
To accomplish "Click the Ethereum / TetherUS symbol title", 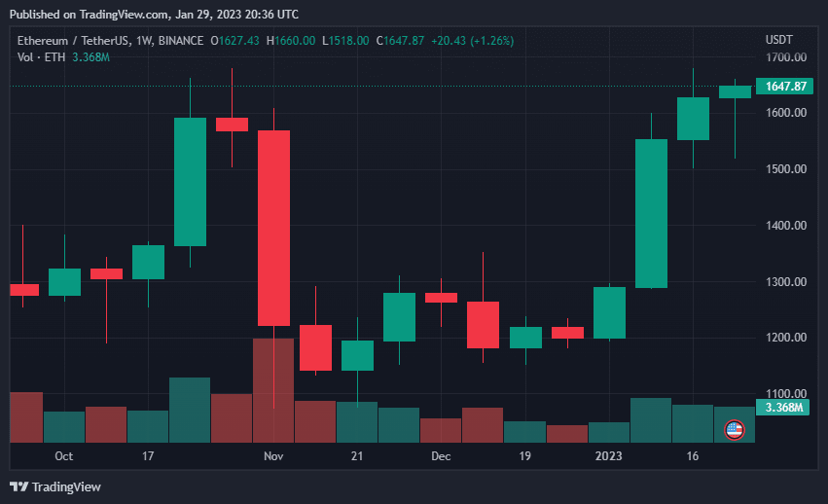I will click(73, 41).
